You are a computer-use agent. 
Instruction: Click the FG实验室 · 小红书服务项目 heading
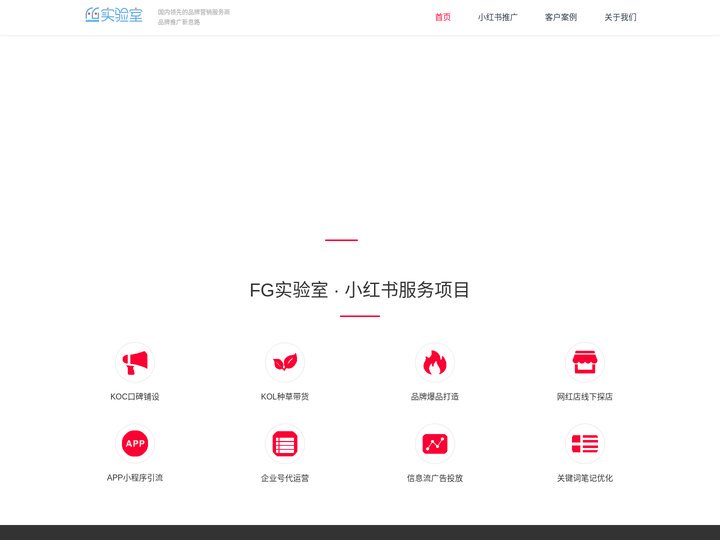pyautogui.click(x=360, y=290)
